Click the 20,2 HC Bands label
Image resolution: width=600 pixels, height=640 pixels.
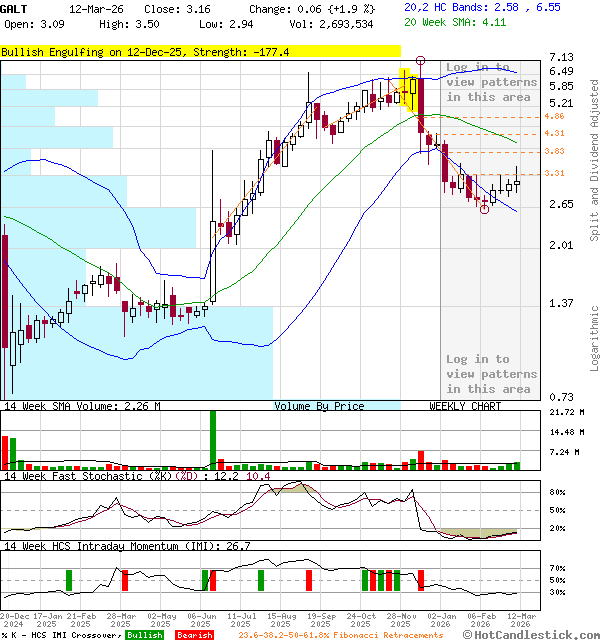coord(447,7)
